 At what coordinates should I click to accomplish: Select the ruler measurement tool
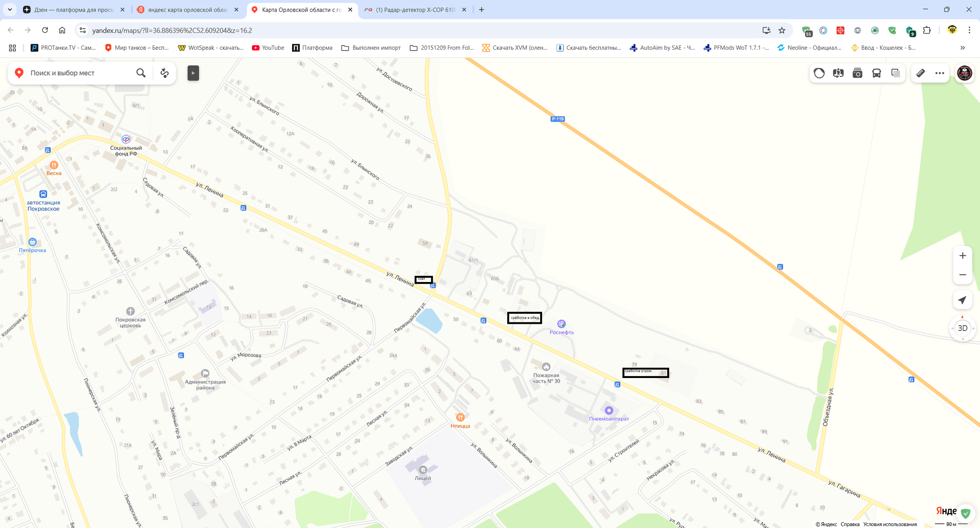tap(920, 73)
